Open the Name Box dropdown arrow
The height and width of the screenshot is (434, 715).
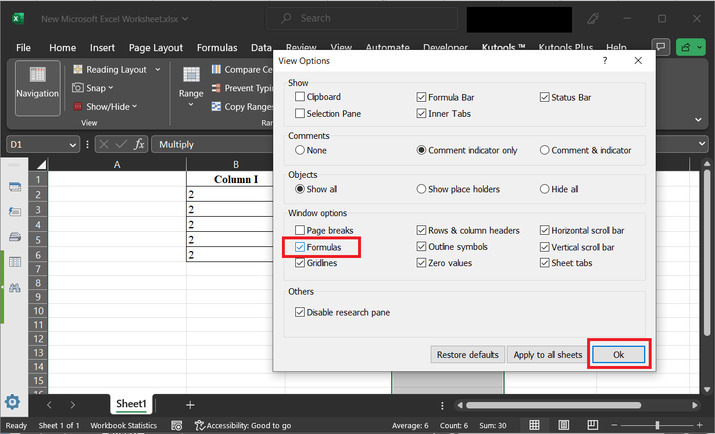tap(72, 145)
